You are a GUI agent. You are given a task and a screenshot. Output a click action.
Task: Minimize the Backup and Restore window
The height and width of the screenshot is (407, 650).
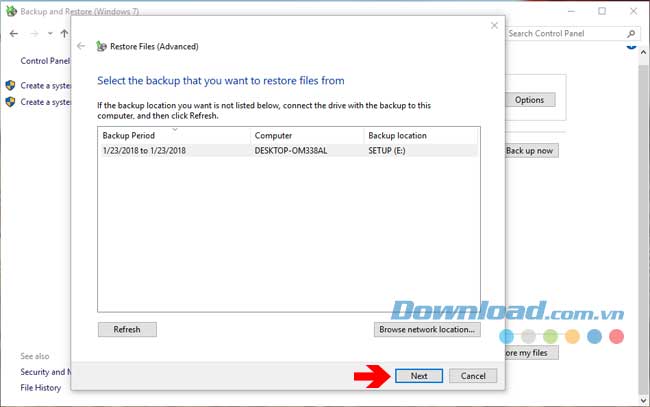tap(572, 11)
